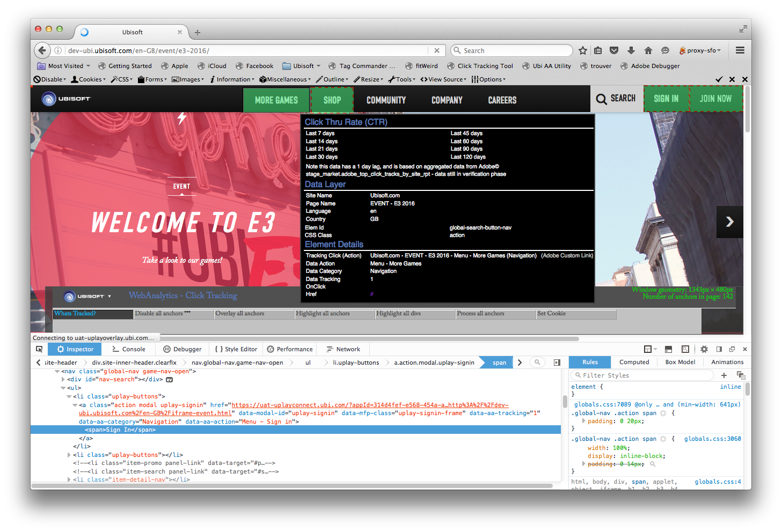Collapse the ul tree node

coord(63,388)
